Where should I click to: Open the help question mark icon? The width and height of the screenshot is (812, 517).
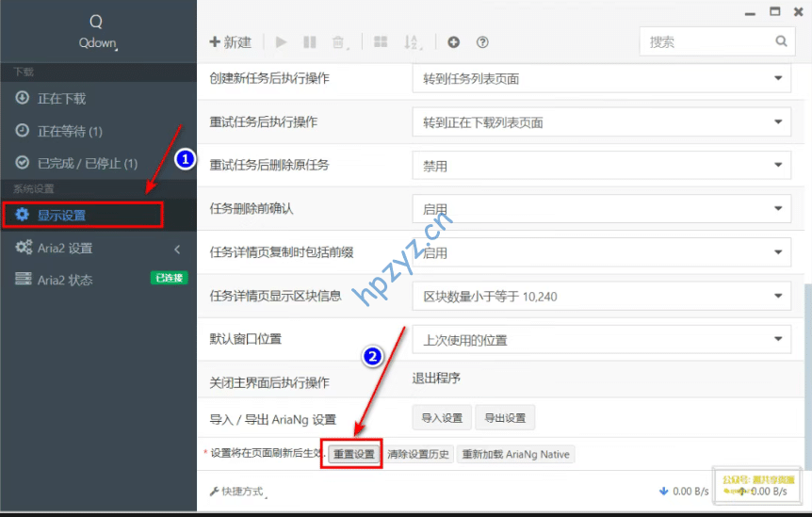tap(482, 42)
